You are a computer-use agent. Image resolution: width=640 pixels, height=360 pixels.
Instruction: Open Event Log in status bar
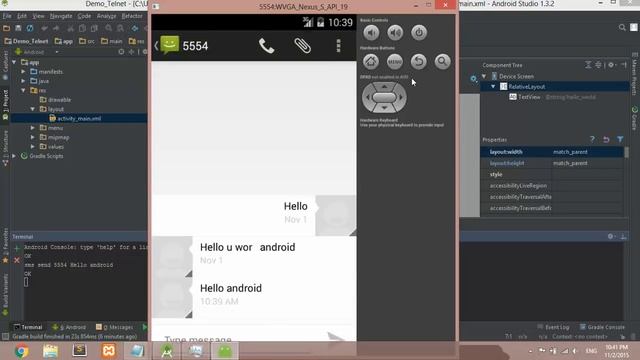point(553,327)
